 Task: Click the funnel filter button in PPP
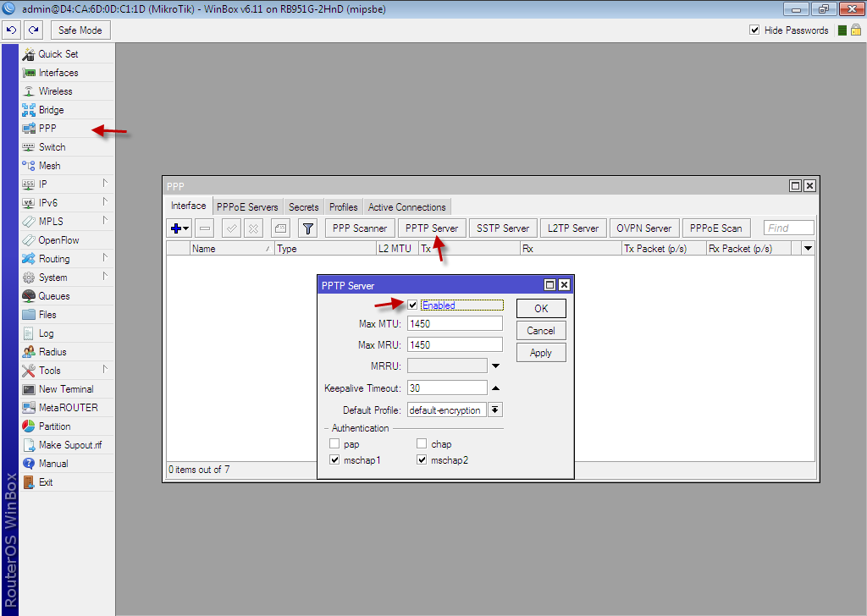click(x=308, y=228)
